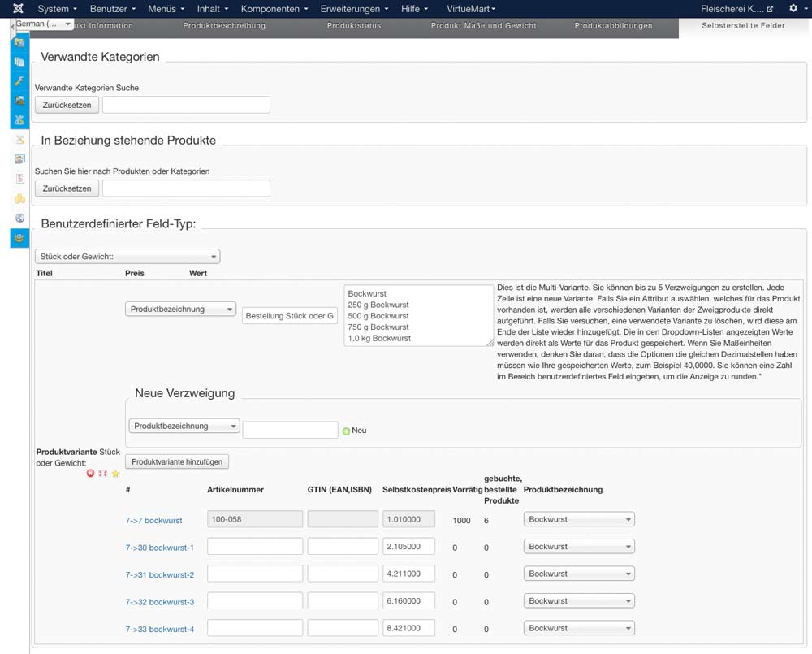This screenshot has width=812, height=654.
Task: Click the Artikelnummer field for bockwurst-4
Action: pos(254,628)
